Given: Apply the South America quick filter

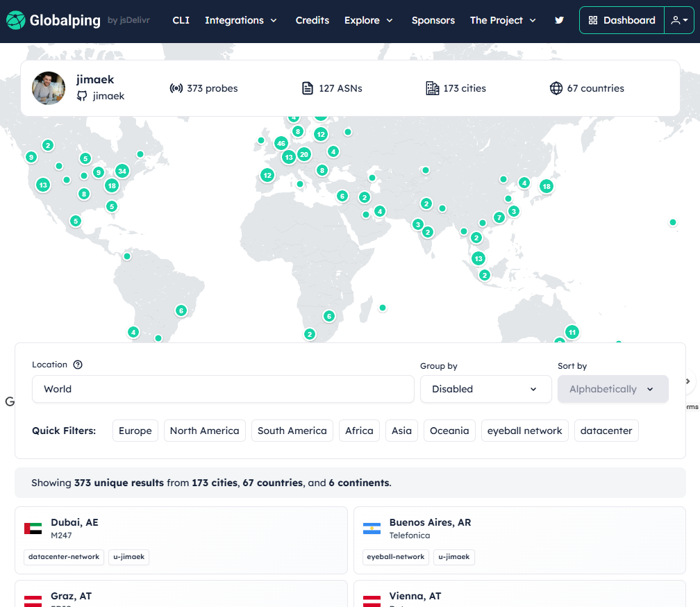Looking at the screenshot, I should (292, 431).
